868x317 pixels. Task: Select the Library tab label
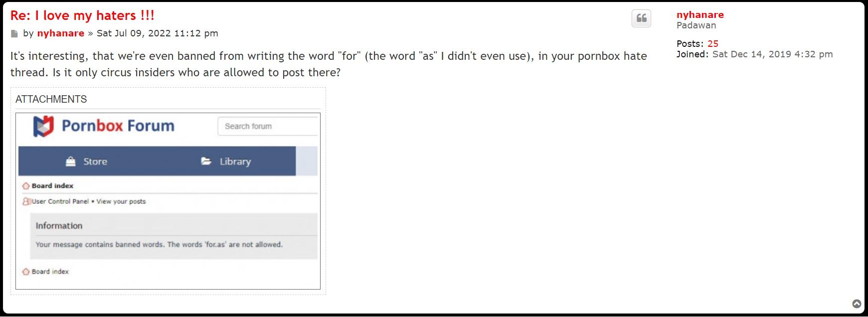click(x=235, y=161)
